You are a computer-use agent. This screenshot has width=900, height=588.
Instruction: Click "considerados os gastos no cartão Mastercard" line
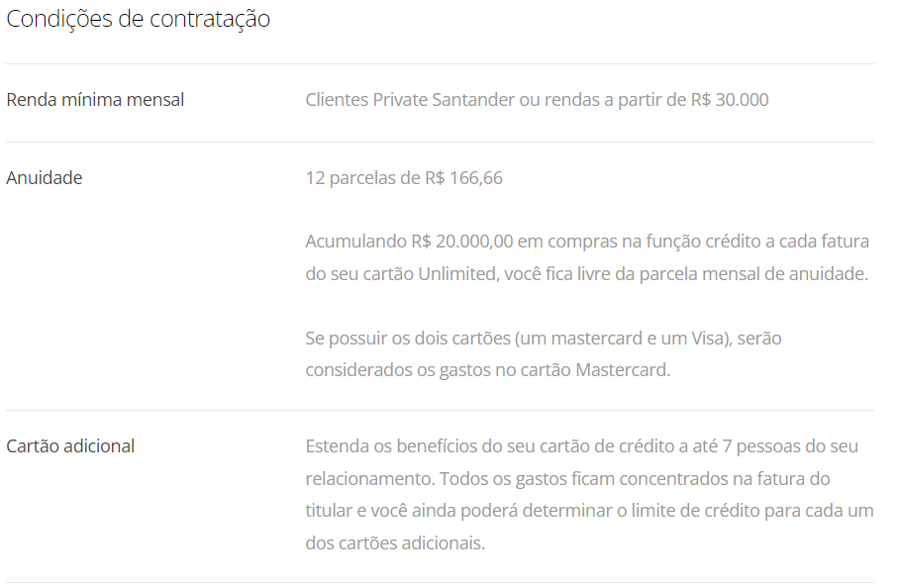(488, 370)
